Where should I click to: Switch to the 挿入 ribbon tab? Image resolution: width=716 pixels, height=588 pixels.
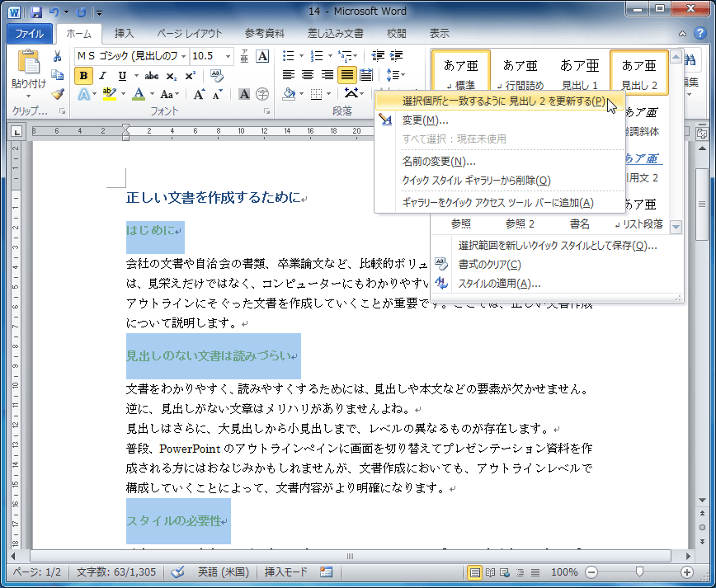tap(124, 33)
